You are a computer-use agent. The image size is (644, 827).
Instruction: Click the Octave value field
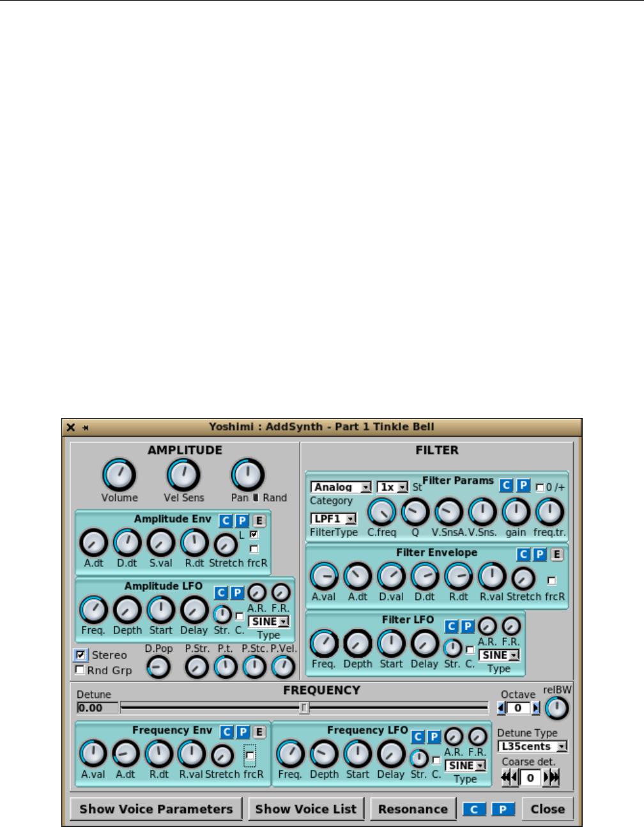pyautogui.click(x=518, y=707)
